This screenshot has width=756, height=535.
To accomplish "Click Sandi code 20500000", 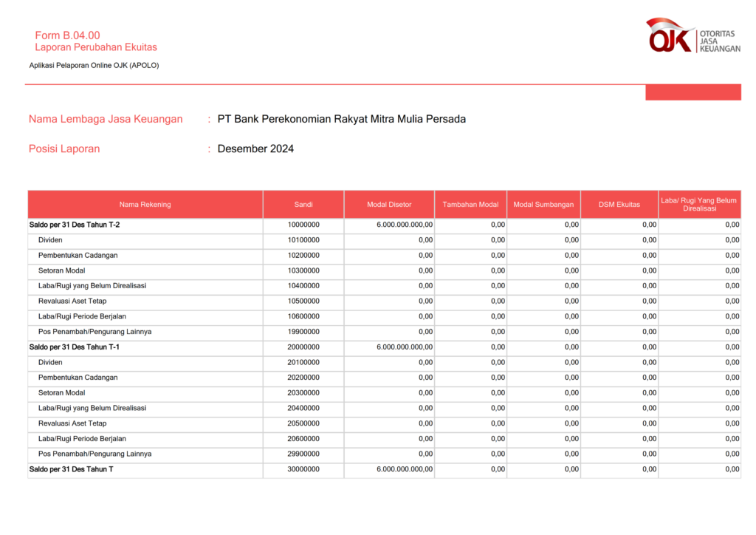I will pos(303,423).
